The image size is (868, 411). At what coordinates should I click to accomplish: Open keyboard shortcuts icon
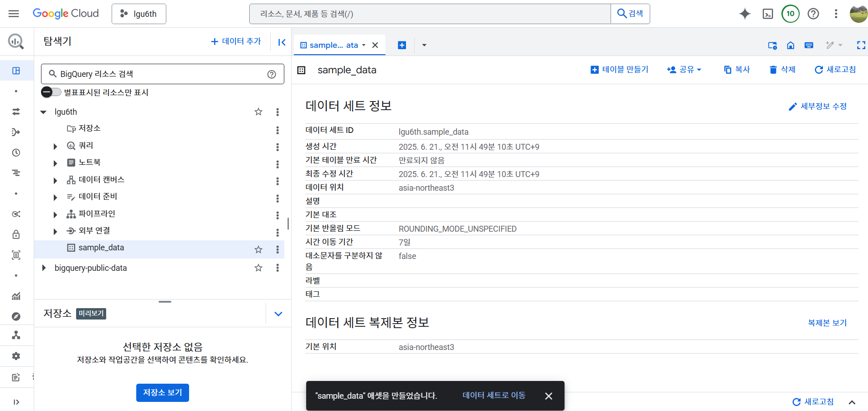point(809,45)
